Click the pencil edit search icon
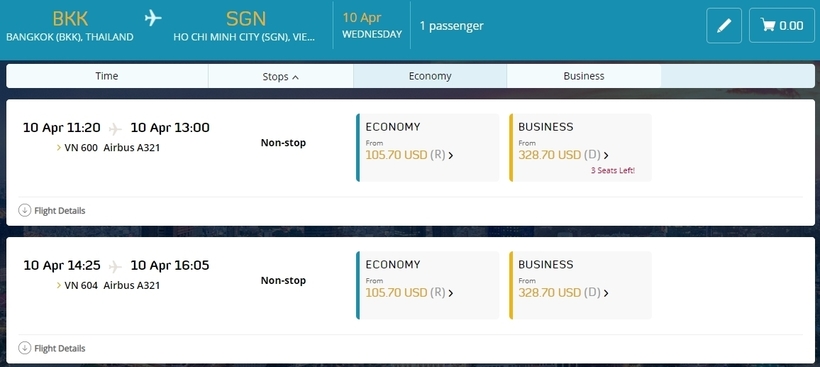The image size is (820, 367). click(x=724, y=26)
